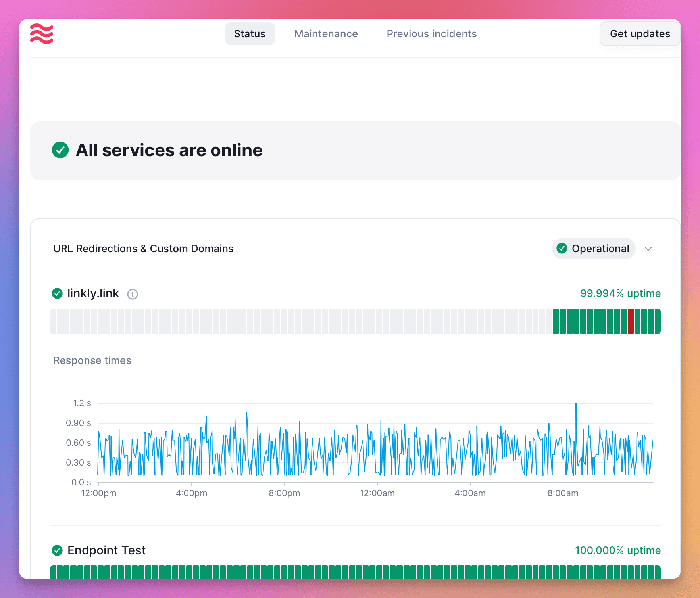The width and height of the screenshot is (700, 598).
Task: Click the rightmost green bar in linkly.link uptime
Action: click(x=657, y=321)
